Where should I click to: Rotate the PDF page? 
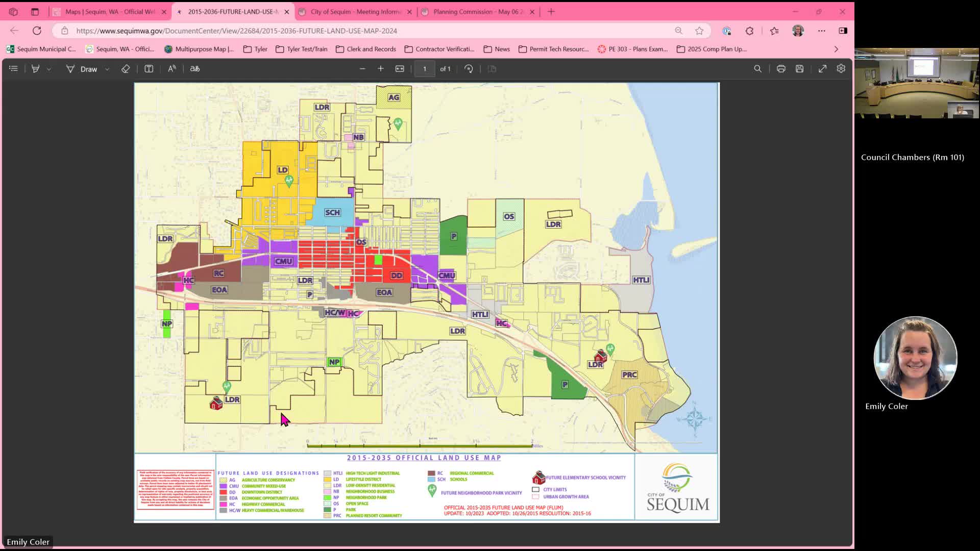[x=469, y=68]
